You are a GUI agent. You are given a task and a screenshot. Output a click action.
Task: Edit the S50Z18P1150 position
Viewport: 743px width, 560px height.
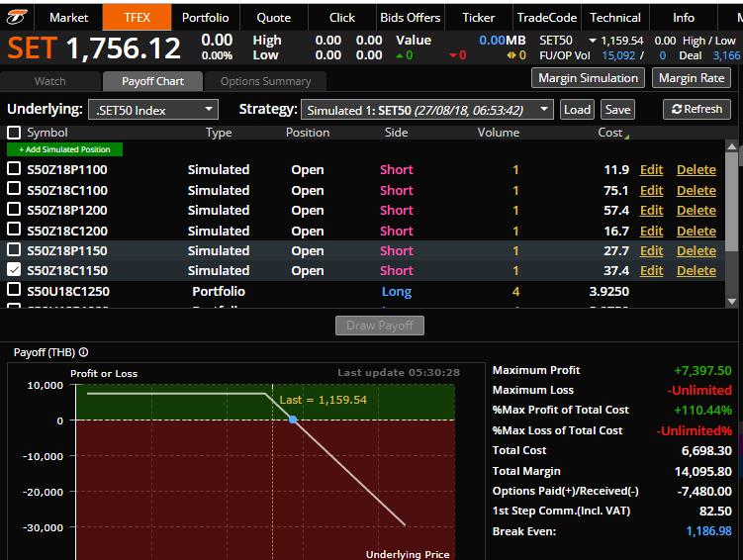click(x=651, y=250)
